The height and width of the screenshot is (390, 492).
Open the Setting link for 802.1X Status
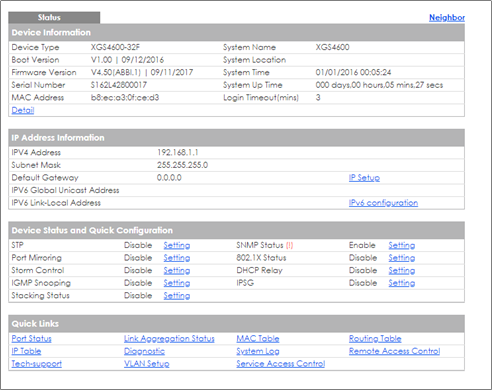tap(402, 258)
